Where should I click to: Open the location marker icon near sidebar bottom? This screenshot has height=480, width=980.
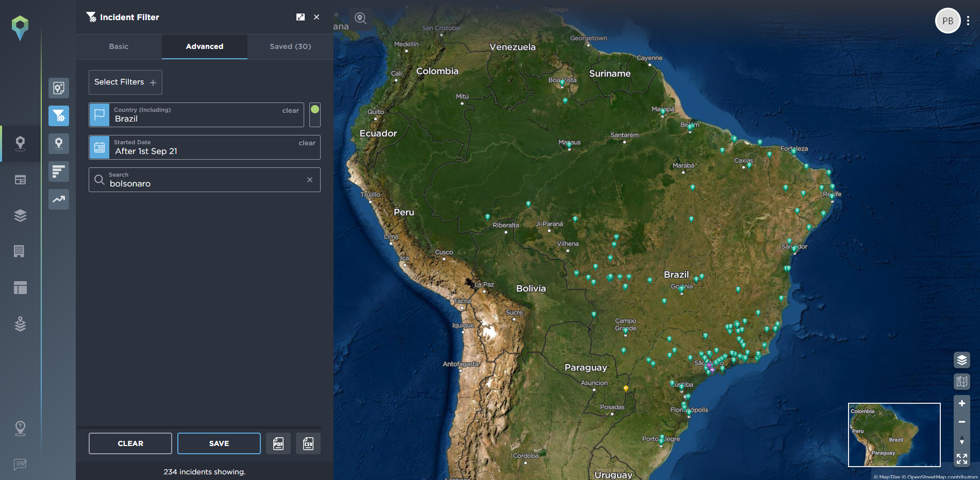(20, 428)
